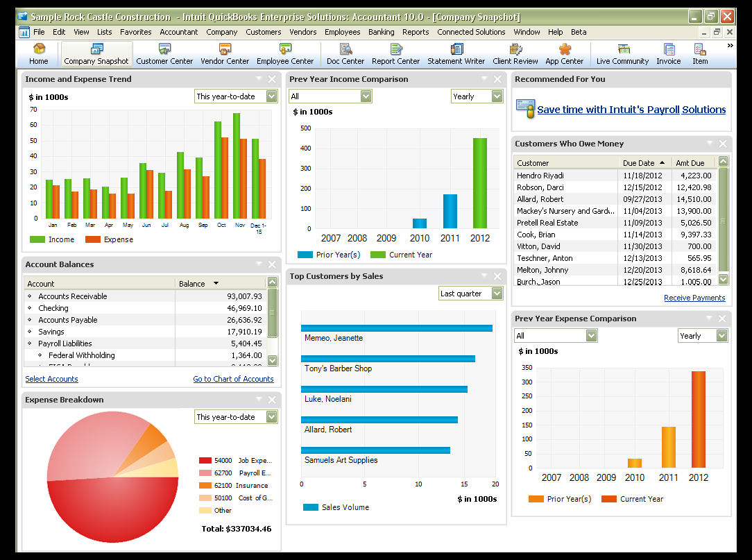
Task: Close the Expense Breakdown panel
Action: click(272, 400)
